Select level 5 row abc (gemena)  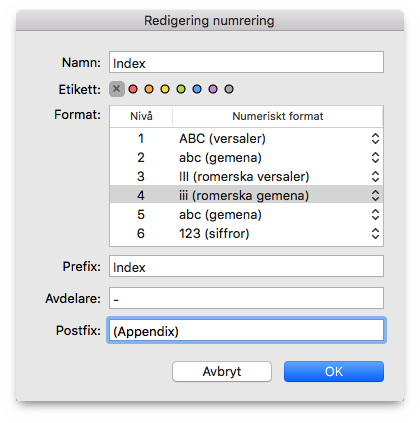[246, 214]
